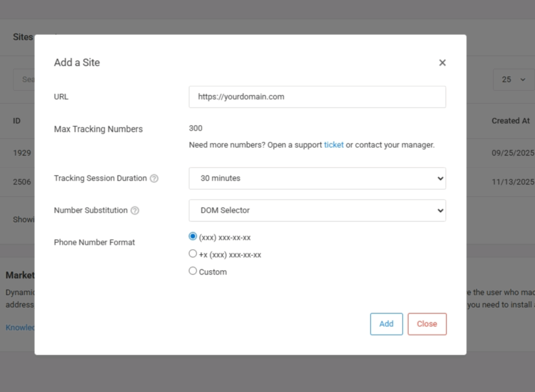Image resolution: width=535 pixels, height=392 pixels.
Task: Select the table row with ID 2506
Action: (22, 182)
